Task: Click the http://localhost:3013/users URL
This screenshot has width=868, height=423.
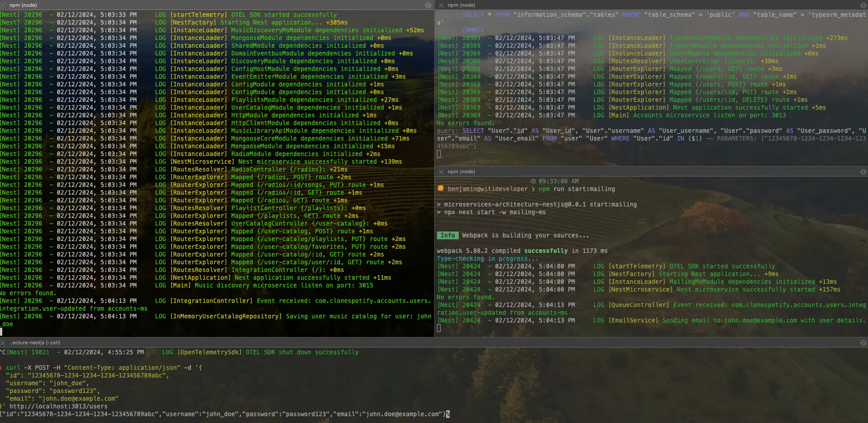Action: click(58, 406)
